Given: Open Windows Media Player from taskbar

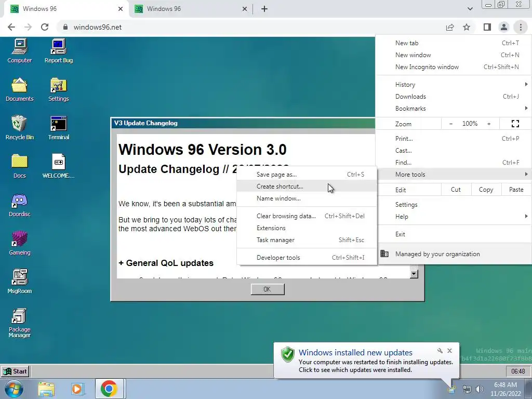Looking at the screenshot, I should [x=77, y=389].
